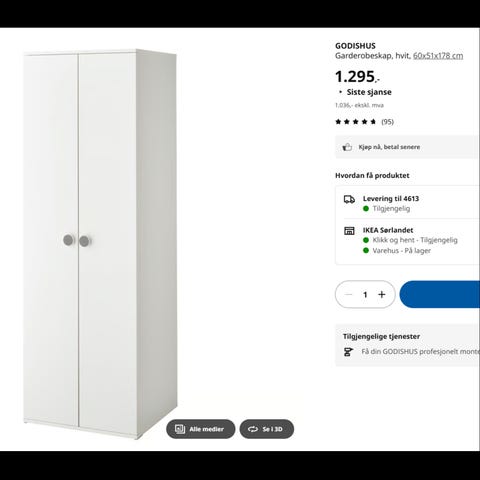Click the 3D rotate arrows icon
Image resolution: width=480 pixels, height=480 pixels.
pyautogui.click(x=253, y=429)
